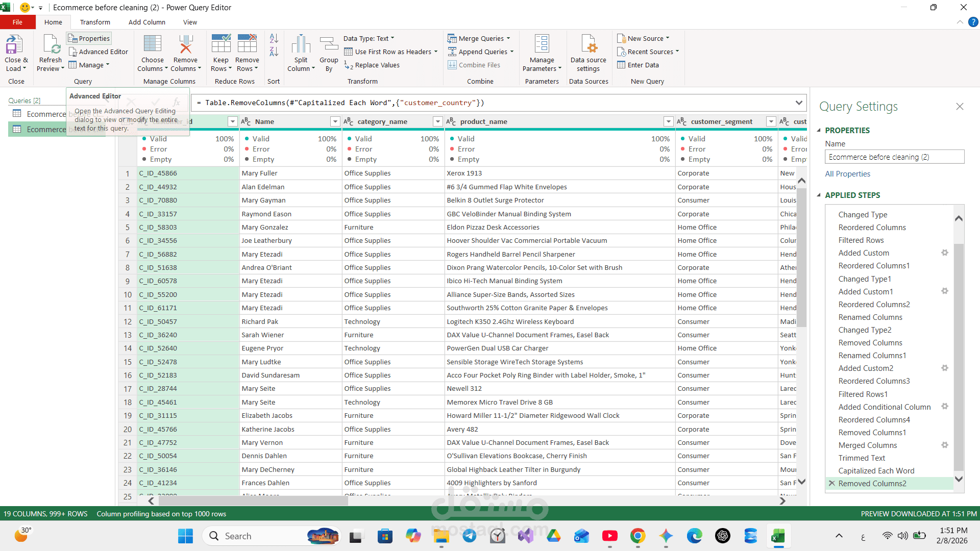
Task: Open gear settings for Added Custom step
Action: [x=944, y=253]
